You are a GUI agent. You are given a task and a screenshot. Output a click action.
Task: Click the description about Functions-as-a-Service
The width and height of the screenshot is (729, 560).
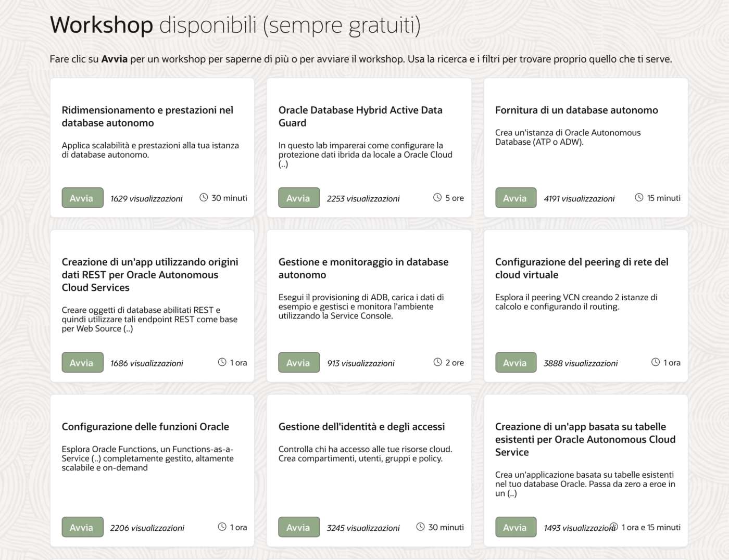point(148,458)
